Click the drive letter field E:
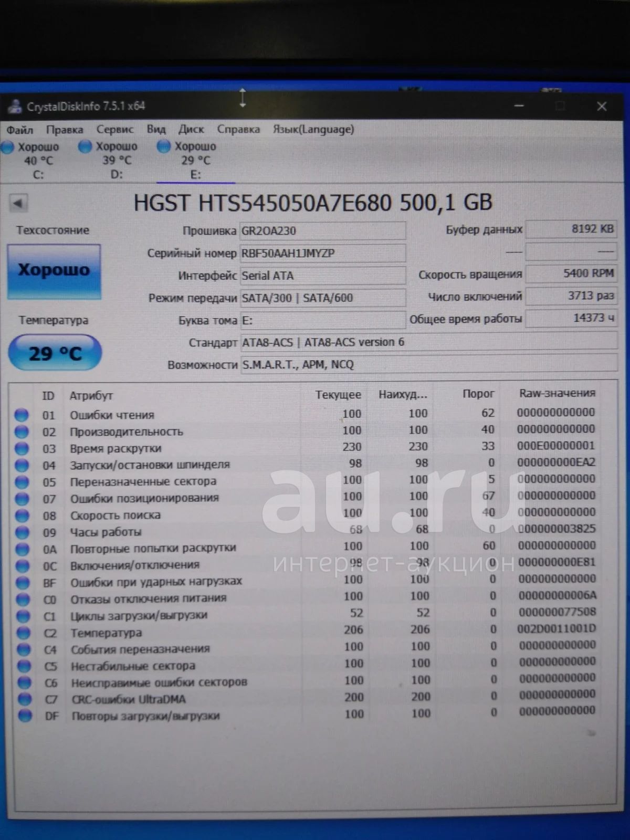This screenshot has height=840, width=630. (322, 320)
